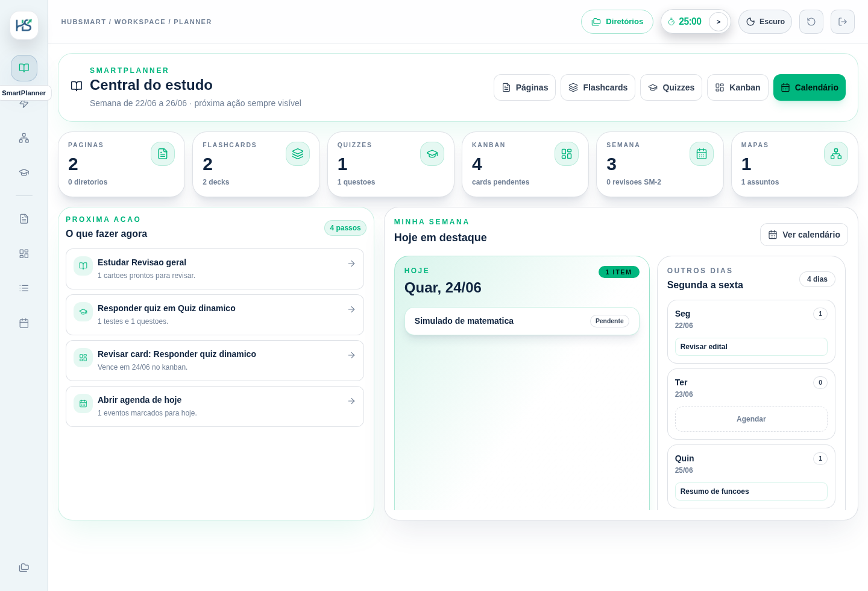The image size is (868, 591).
Task: Switch to the Kanban tab
Action: click(738, 87)
